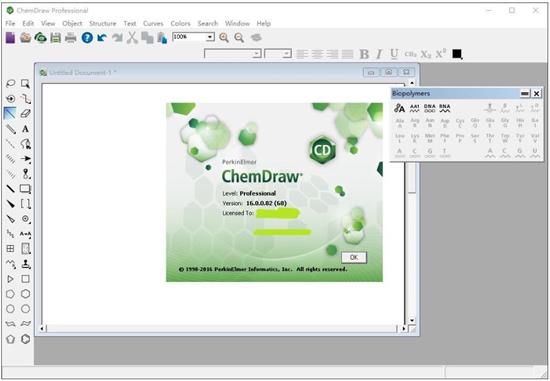The height and width of the screenshot is (381, 550).
Task: Collapse the Biopolymers palette with bar button
Action: (525, 93)
